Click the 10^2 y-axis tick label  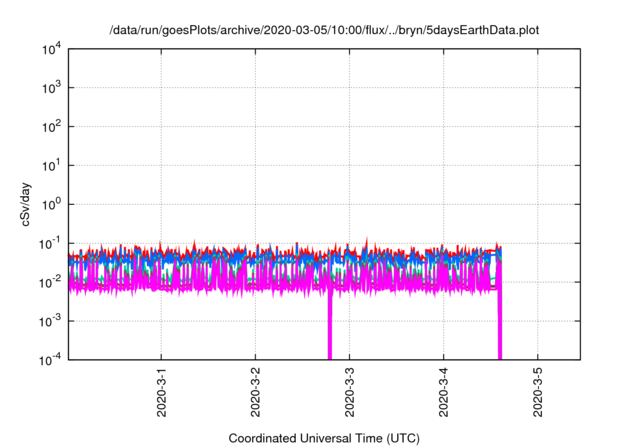tap(51, 127)
